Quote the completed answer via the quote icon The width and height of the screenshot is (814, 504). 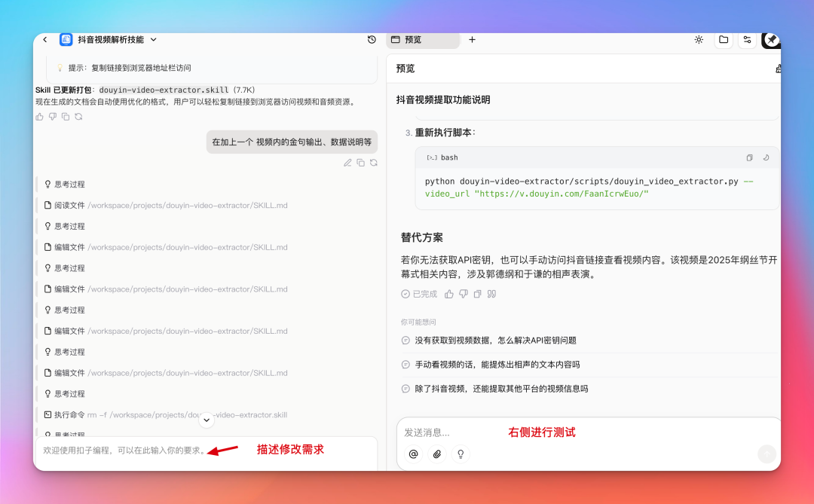pos(491,294)
